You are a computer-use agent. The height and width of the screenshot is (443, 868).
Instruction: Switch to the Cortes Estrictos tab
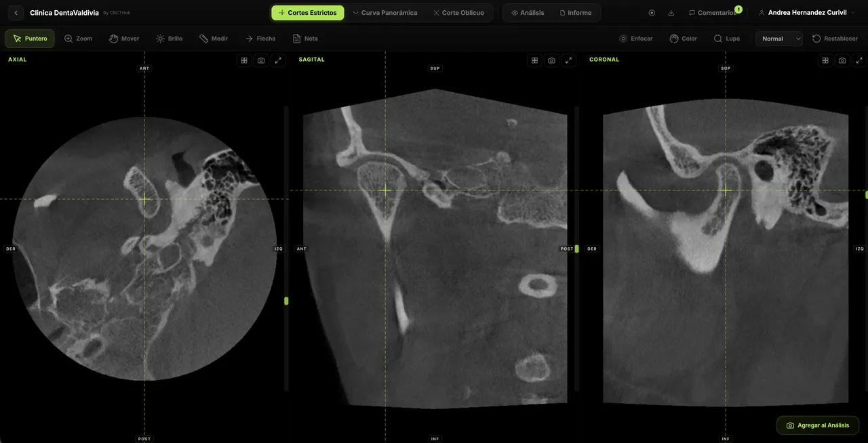[x=307, y=12]
